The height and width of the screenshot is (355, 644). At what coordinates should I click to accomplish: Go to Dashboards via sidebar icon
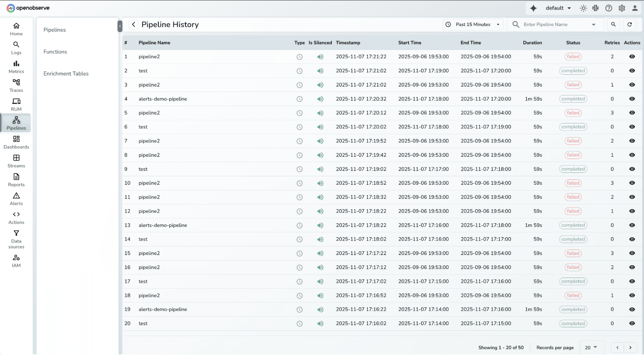click(x=16, y=142)
